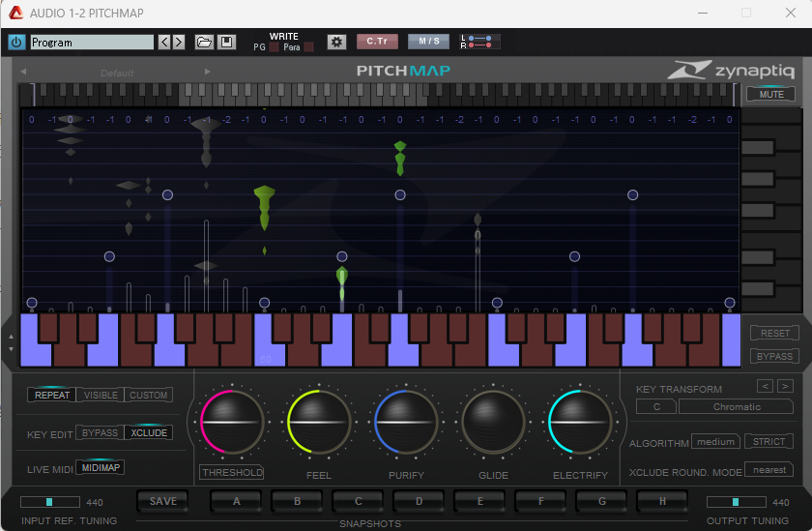Select snapshot E

[x=480, y=501]
